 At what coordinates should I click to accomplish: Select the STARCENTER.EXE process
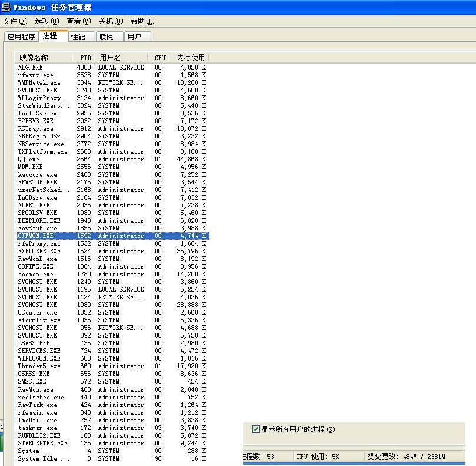(113, 443)
